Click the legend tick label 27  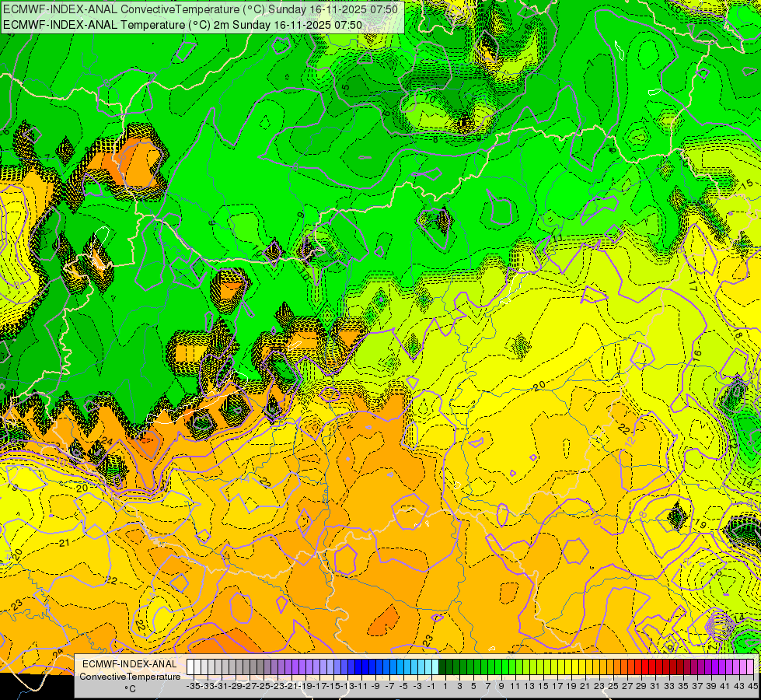[627, 687]
